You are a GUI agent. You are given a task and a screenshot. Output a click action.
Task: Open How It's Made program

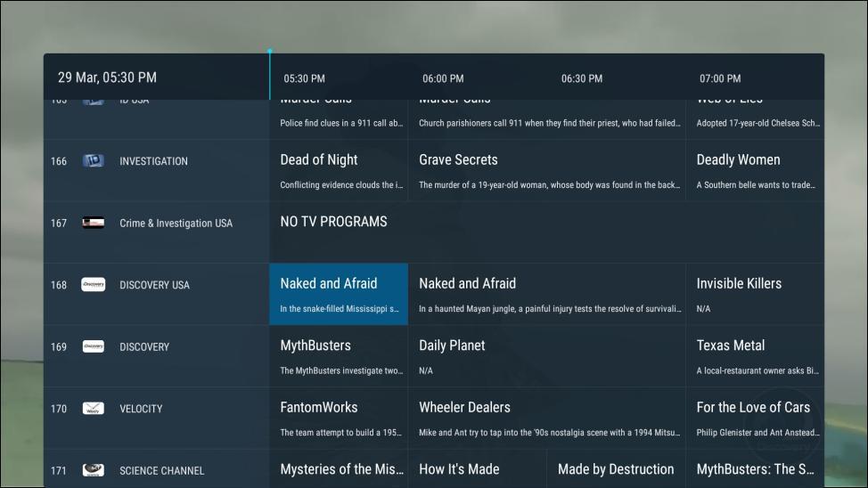coord(478,468)
